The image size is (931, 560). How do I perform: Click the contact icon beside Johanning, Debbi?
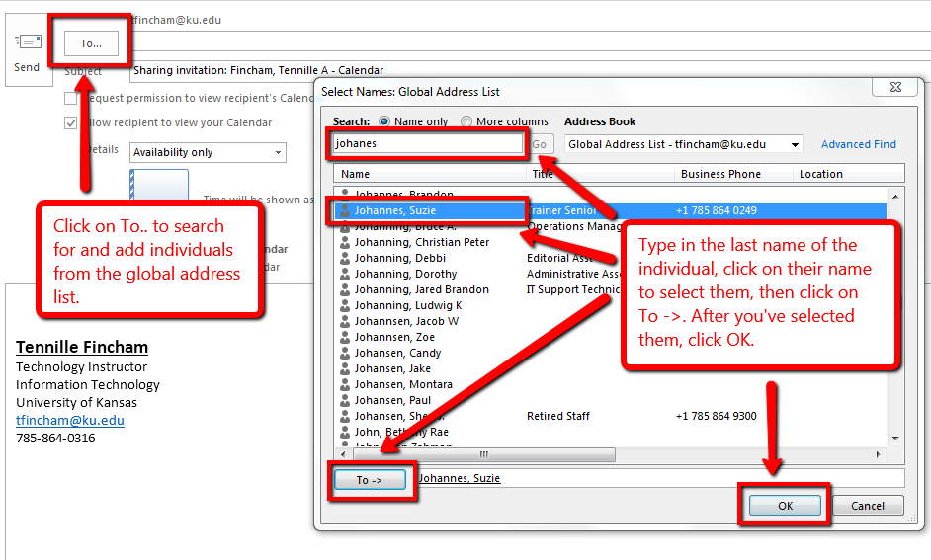pyautogui.click(x=345, y=258)
